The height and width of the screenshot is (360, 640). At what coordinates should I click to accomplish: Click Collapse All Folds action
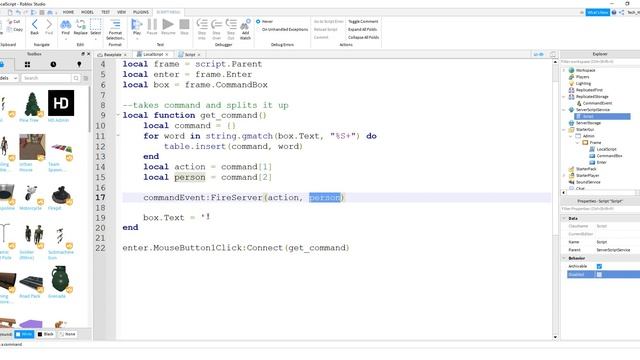coord(363,37)
